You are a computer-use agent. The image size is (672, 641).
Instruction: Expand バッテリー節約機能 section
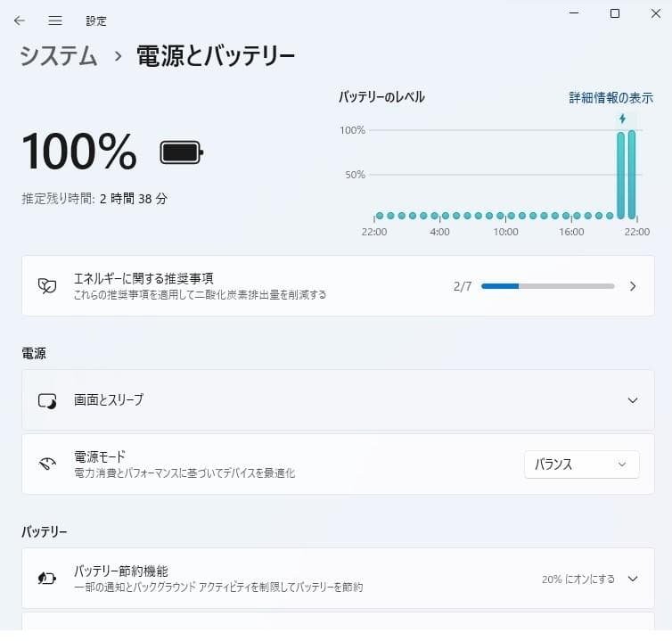point(338,578)
